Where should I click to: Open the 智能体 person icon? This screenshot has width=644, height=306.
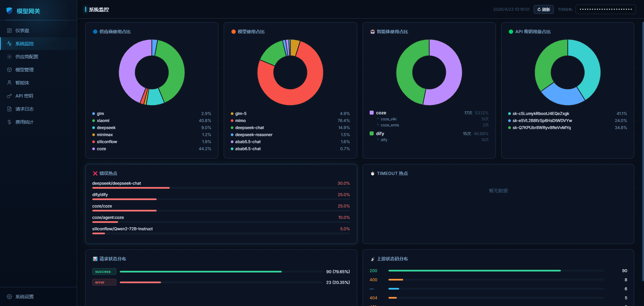(x=9, y=83)
